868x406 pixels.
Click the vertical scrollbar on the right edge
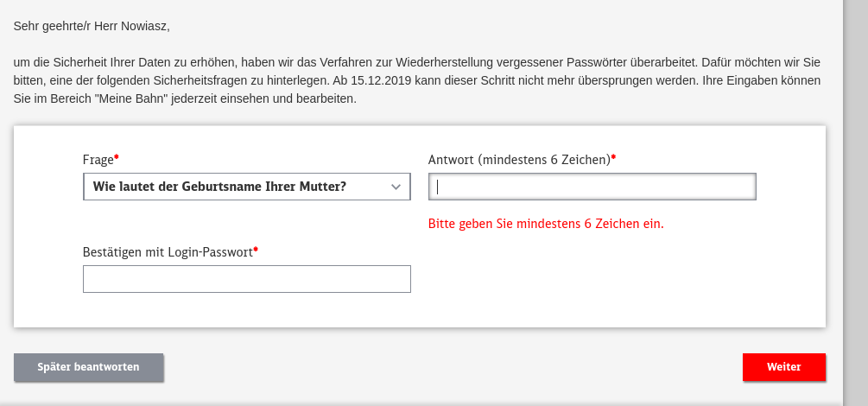click(x=855, y=203)
